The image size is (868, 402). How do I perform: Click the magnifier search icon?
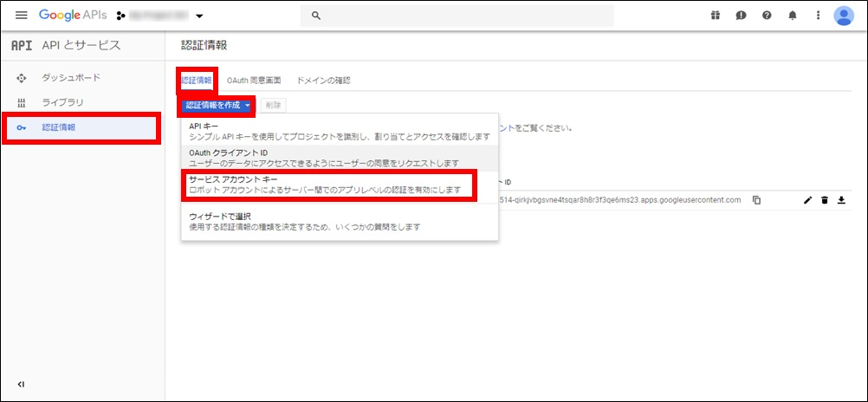[317, 16]
